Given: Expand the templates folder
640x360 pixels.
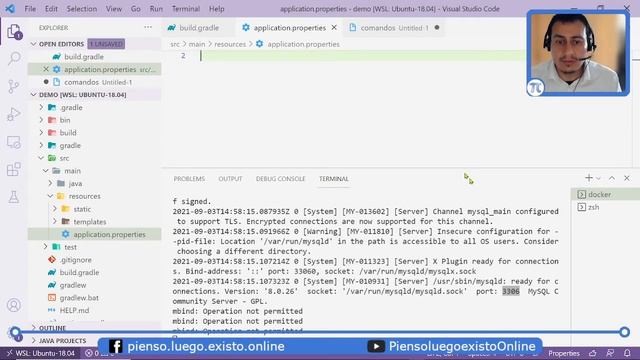Looking at the screenshot, I should [x=55, y=221].
